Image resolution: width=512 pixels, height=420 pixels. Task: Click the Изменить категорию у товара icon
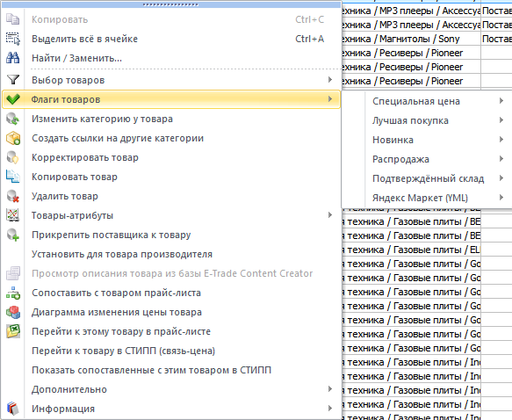coord(13,119)
